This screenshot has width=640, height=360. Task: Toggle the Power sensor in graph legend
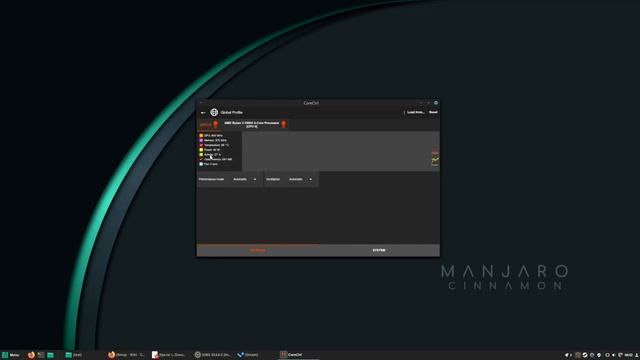tap(209, 150)
